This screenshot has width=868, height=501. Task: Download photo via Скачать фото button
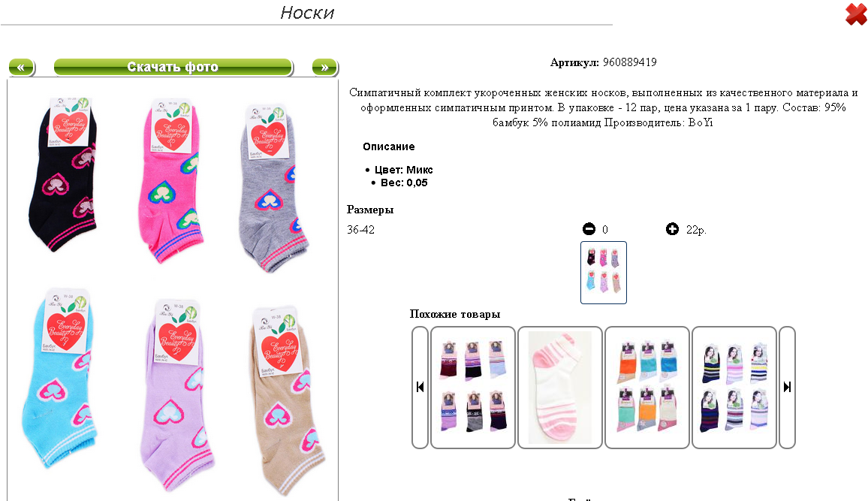(173, 67)
